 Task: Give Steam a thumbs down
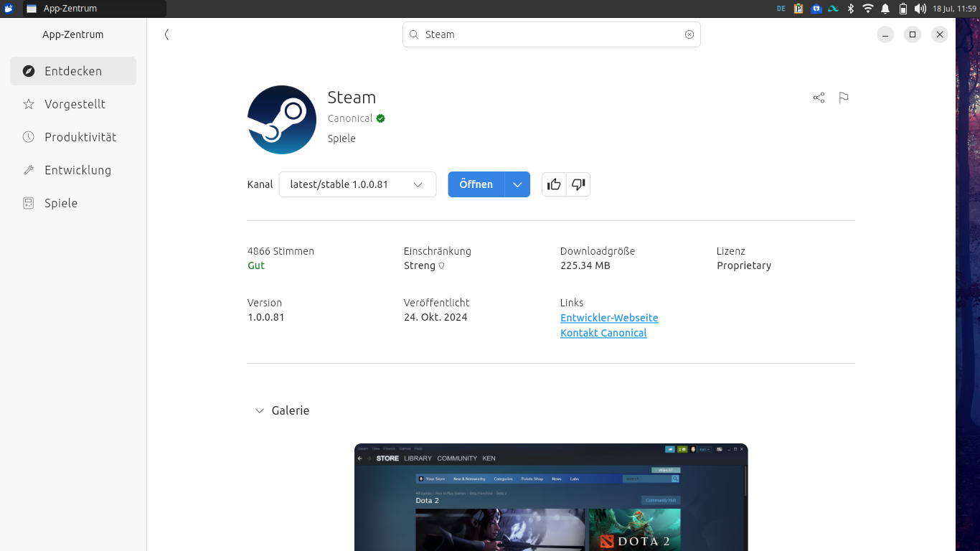pos(578,184)
